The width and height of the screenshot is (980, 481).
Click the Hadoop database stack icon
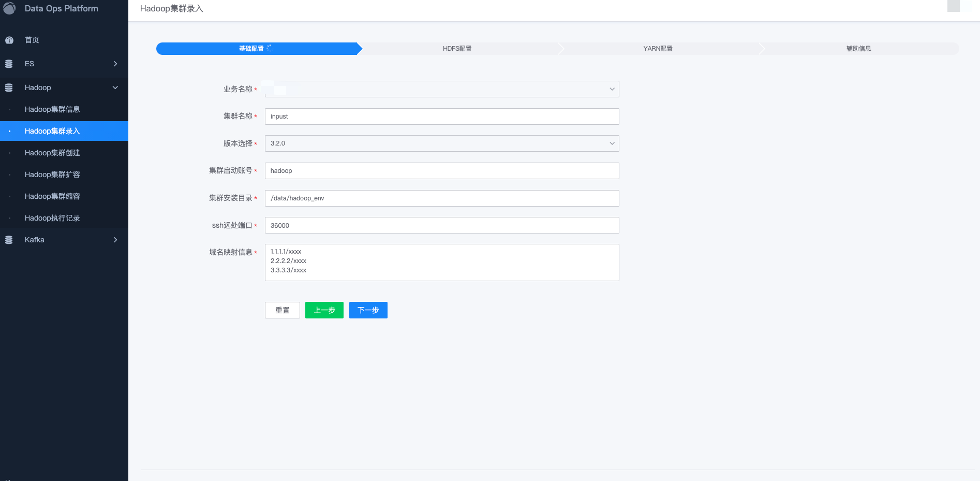(9, 88)
